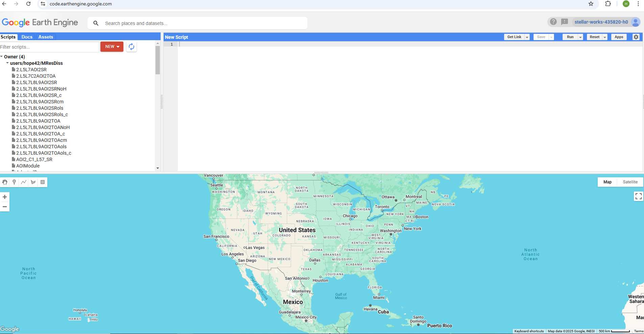Switch to the Docs tab
Viewport: 644px width, 334px height.
(x=27, y=37)
